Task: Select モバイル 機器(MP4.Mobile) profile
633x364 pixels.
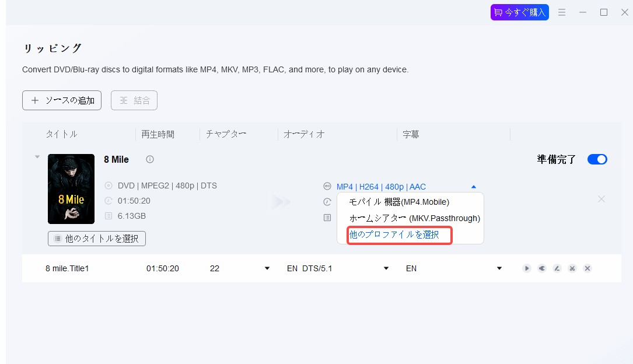Action: pos(399,202)
